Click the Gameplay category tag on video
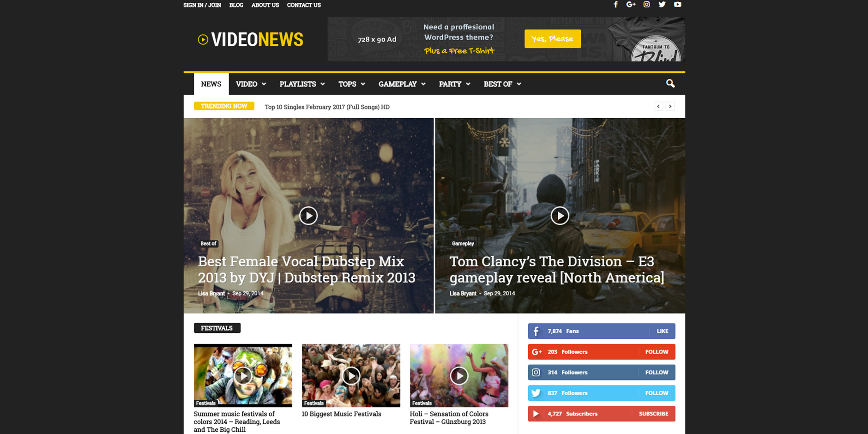The height and width of the screenshot is (434, 868). pyautogui.click(x=463, y=243)
